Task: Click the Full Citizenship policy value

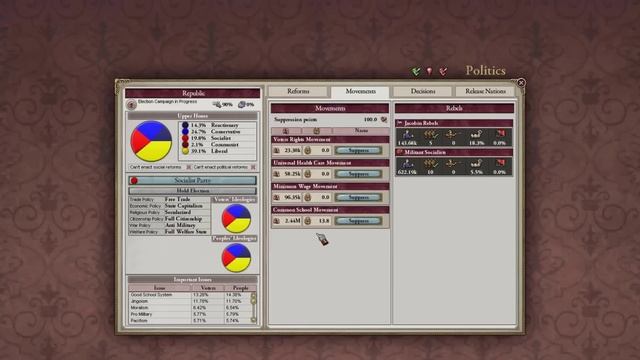Action: [x=183, y=219]
